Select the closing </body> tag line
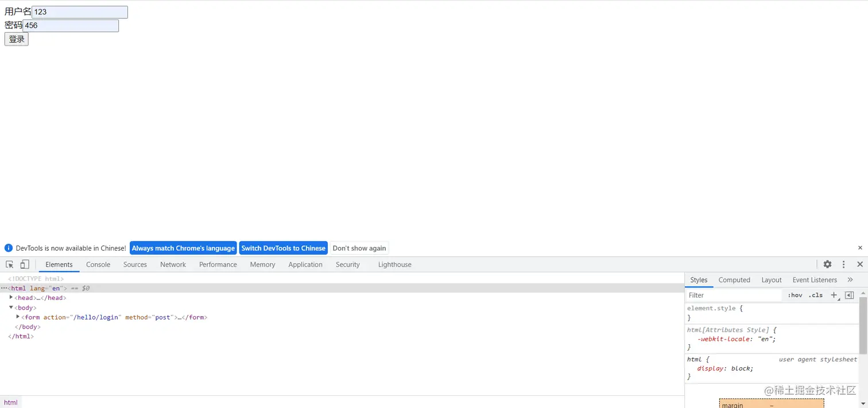This screenshot has width=868, height=408. click(26, 326)
